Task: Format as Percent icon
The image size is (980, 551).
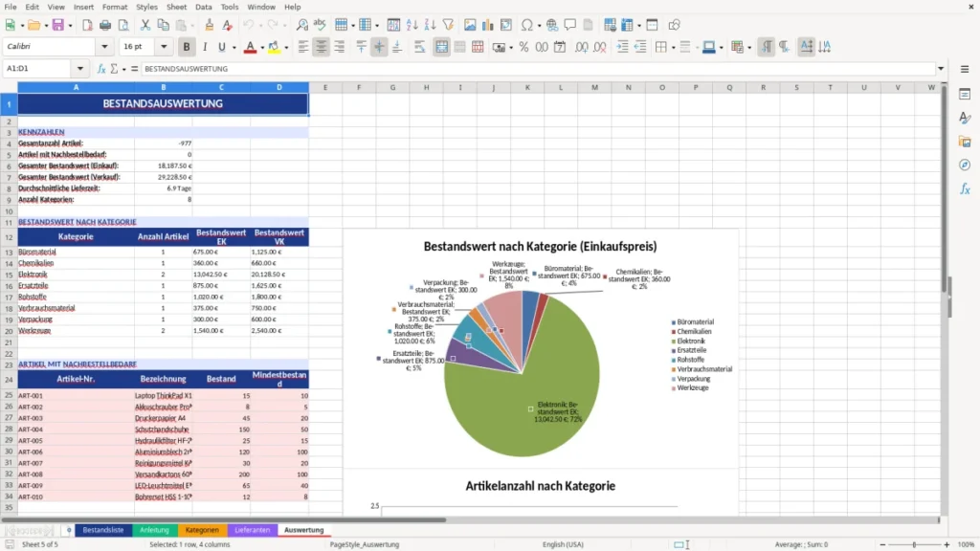Action: pyautogui.click(x=523, y=47)
